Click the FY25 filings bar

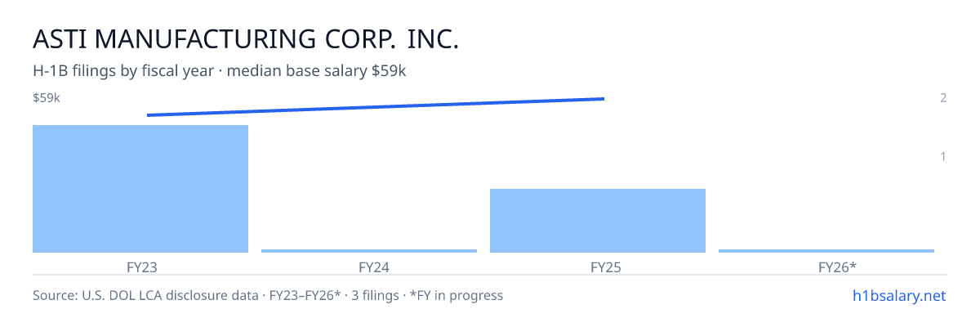pyautogui.click(x=598, y=221)
